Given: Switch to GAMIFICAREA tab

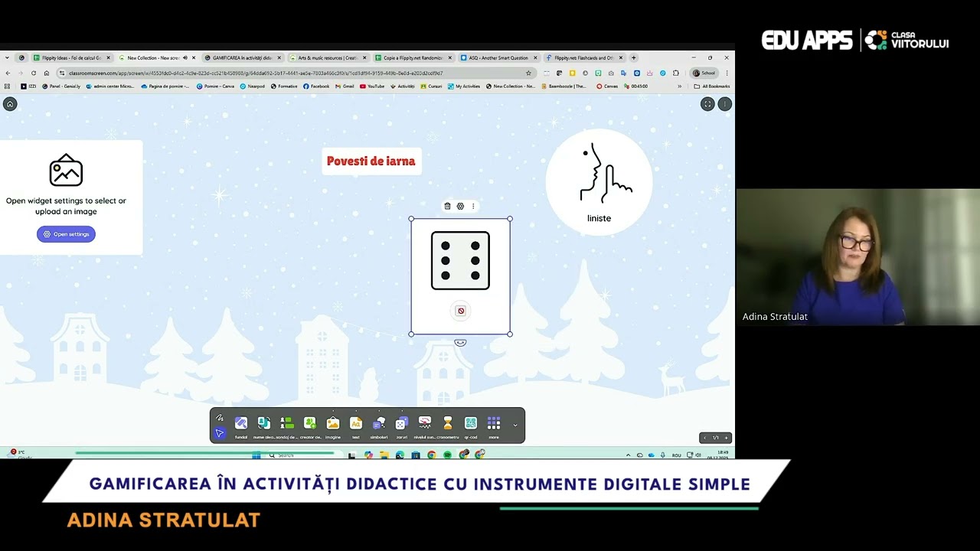Looking at the screenshot, I should pyautogui.click(x=242, y=57).
